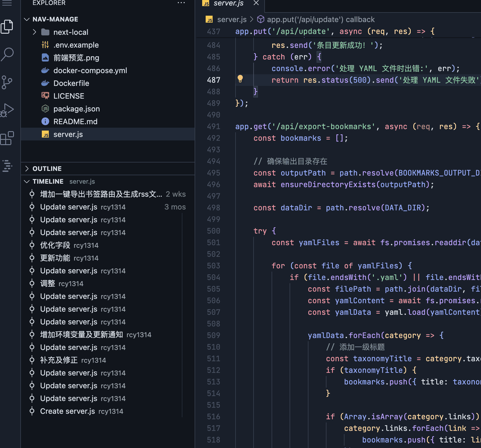The height and width of the screenshot is (448, 481).
Task: Open the Source Control view
Action: [x=7, y=82]
